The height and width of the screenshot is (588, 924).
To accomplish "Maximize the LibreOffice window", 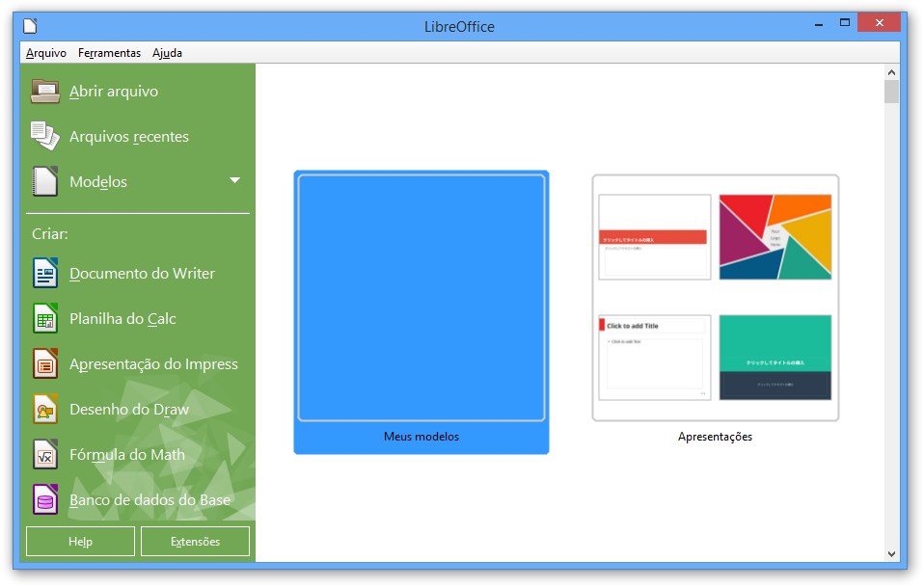I will coord(845,23).
